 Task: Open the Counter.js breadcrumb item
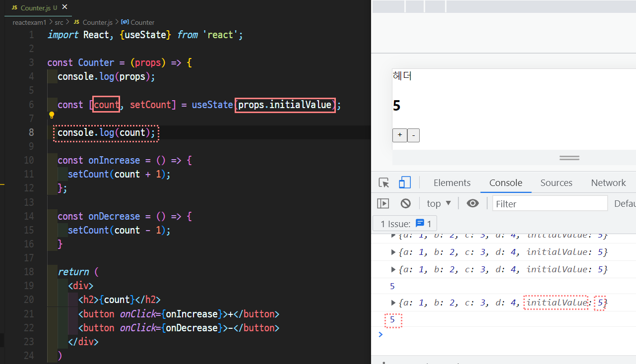tap(93, 22)
